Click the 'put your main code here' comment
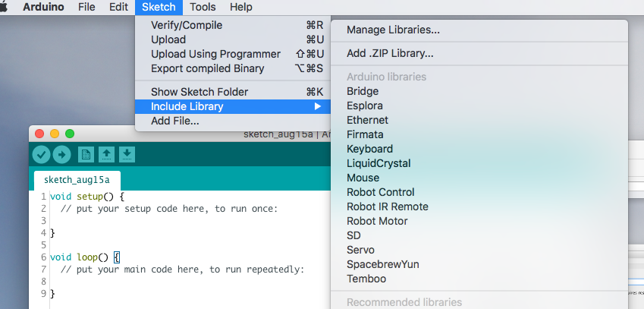Screen dimensions: 644x309 pos(182,270)
